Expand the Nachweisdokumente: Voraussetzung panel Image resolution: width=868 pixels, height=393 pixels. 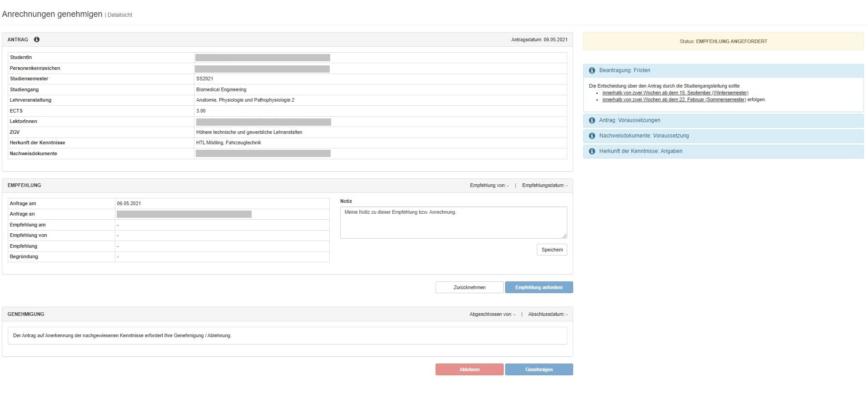pyautogui.click(x=644, y=136)
